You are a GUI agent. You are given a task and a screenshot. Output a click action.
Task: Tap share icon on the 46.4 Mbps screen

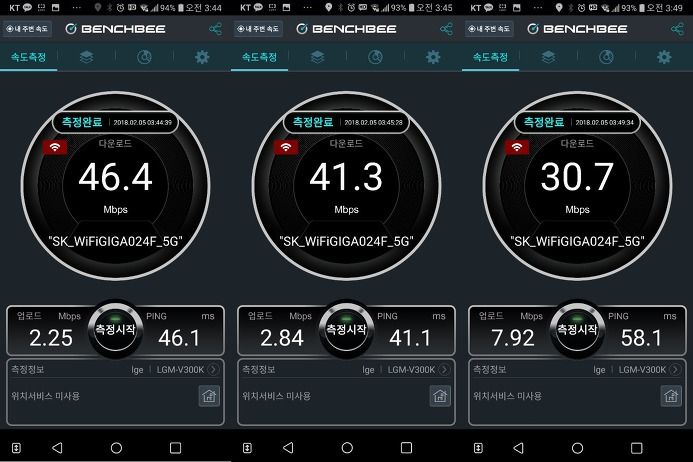(x=215, y=29)
